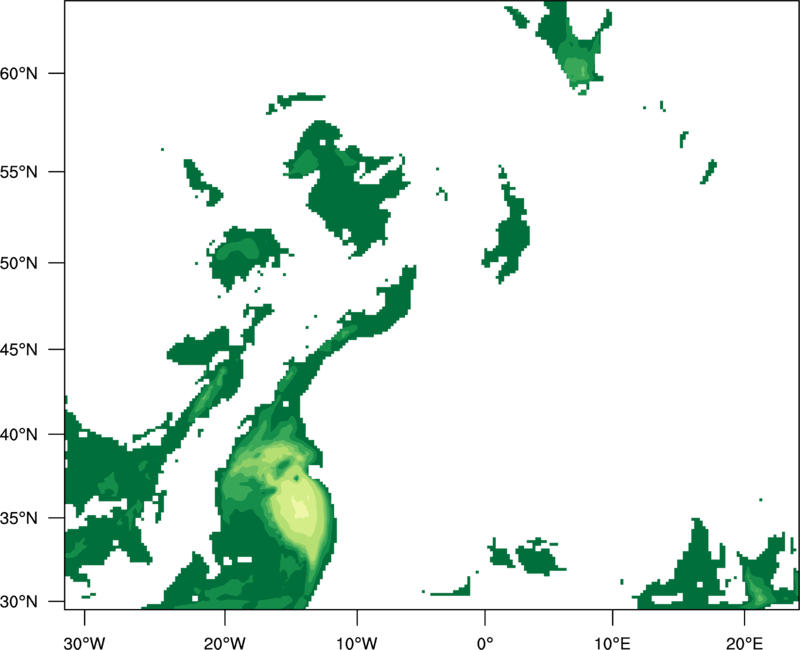Click the 55°N latitude label

(19, 172)
